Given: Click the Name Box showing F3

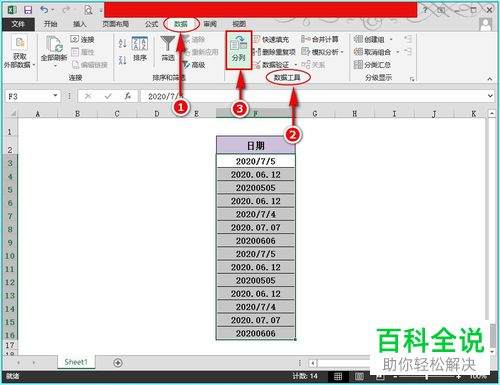Looking at the screenshot, I should [x=29, y=96].
